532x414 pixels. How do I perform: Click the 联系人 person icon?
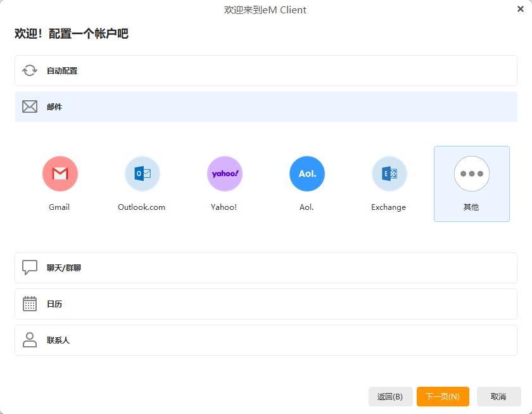coord(30,340)
